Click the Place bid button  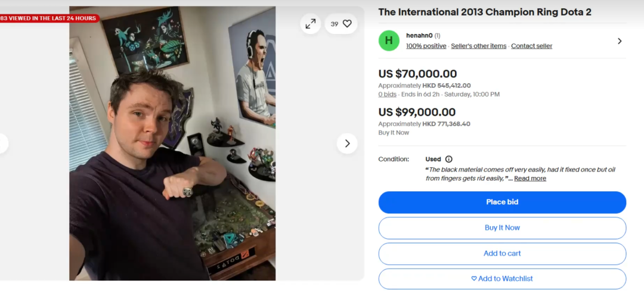point(502,202)
